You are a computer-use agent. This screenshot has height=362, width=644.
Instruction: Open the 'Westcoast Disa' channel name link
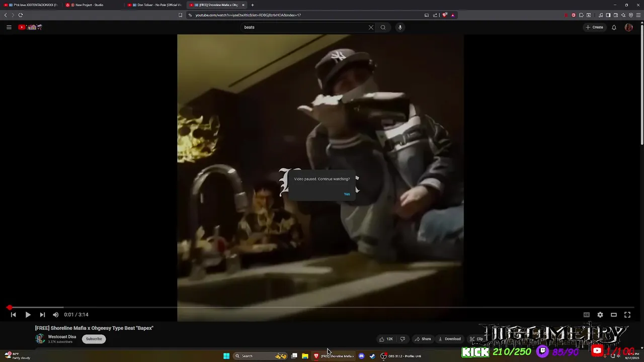pyautogui.click(x=62, y=337)
